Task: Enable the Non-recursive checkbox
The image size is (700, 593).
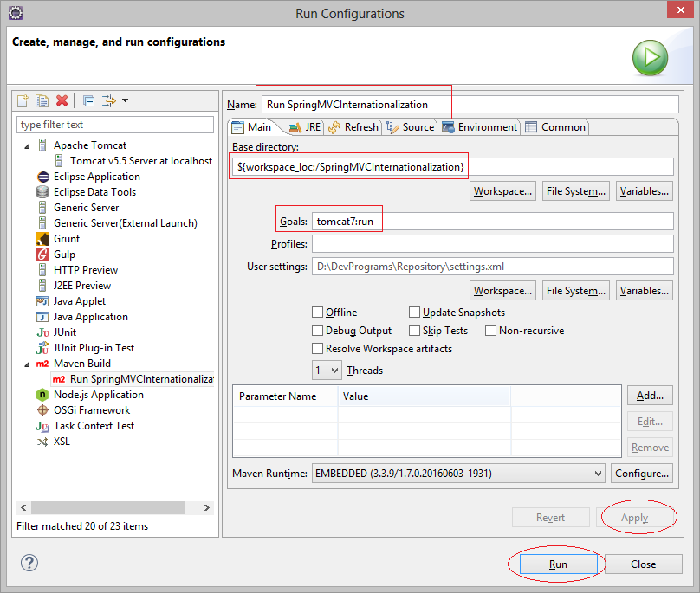Action: [x=490, y=330]
